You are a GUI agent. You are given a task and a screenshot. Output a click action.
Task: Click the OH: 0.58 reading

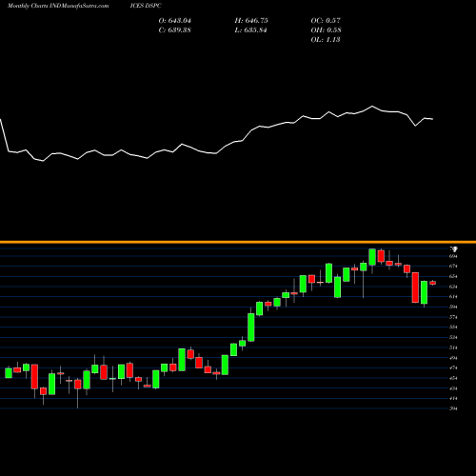(x=326, y=30)
